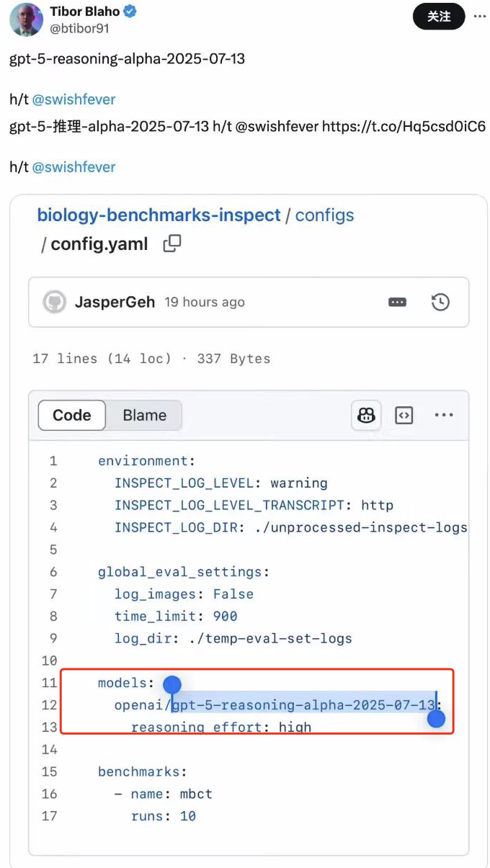This screenshot has width=490, height=868.
Task: Open the configs folder breadcrumb
Action: [x=324, y=215]
